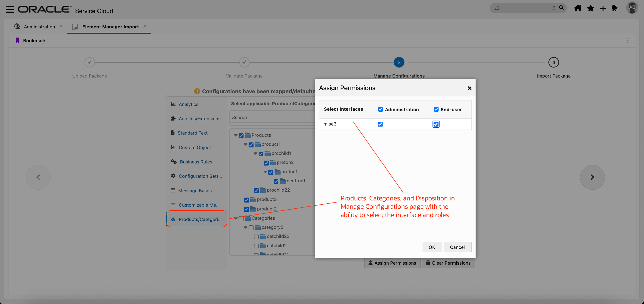Image resolution: width=644 pixels, height=304 pixels.
Task: Switch to the Administration tab
Action: click(x=39, y=26)
